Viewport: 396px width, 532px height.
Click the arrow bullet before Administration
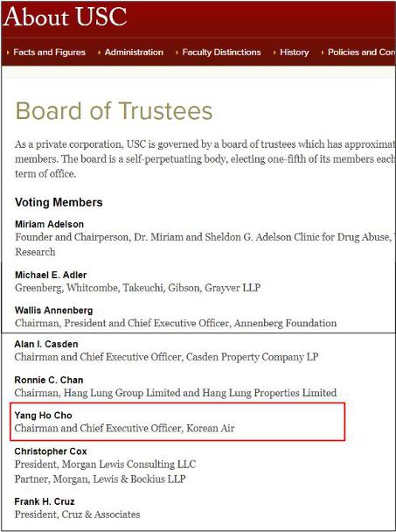(100, 52)
